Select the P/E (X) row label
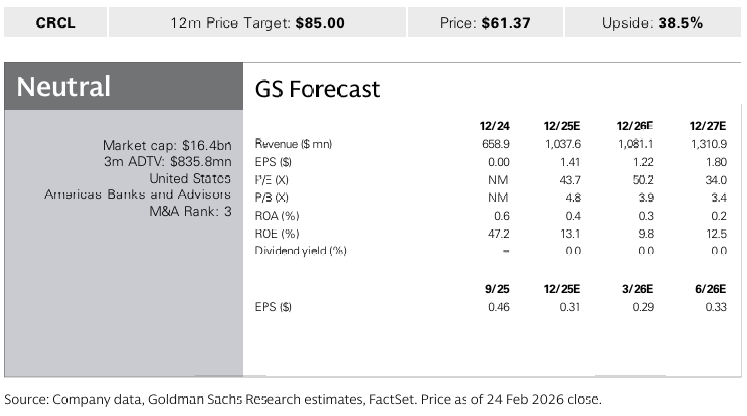This screenshot has height=416, width=747. pyautogui.click(x=274, y=179)
